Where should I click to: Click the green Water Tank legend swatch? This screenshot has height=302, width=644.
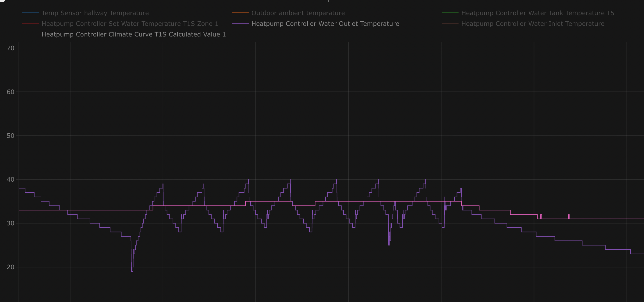450,13
